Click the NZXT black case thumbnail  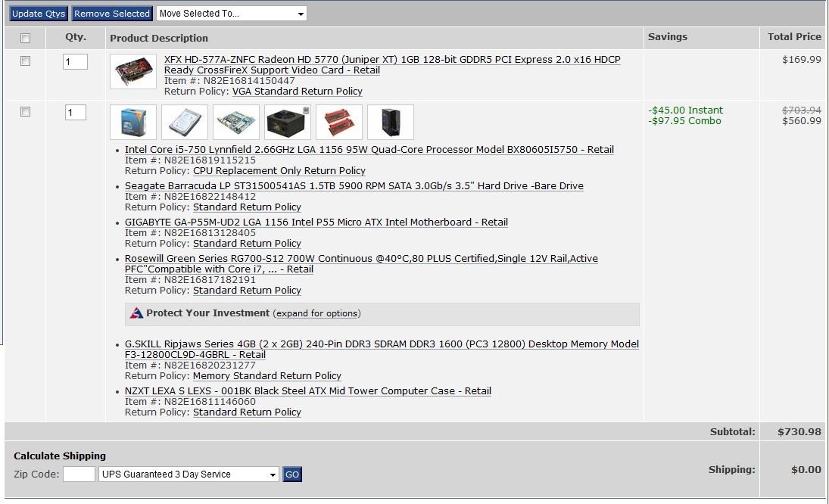coord(391,122)
